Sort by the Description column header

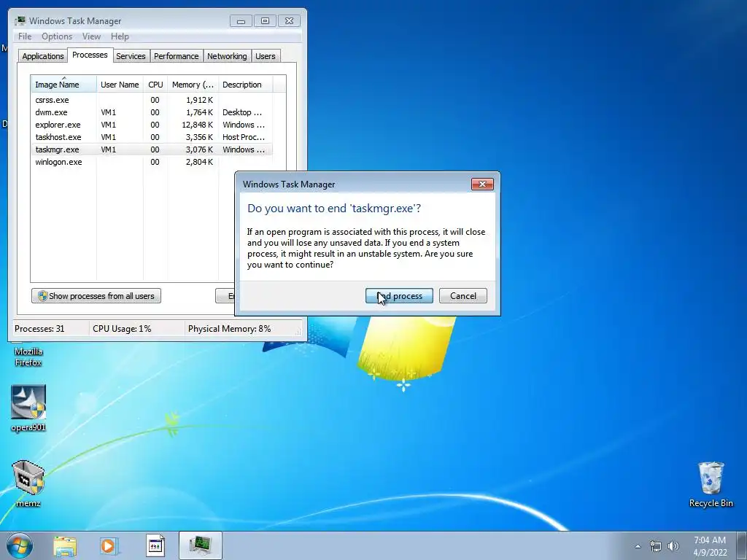(245, 85)
